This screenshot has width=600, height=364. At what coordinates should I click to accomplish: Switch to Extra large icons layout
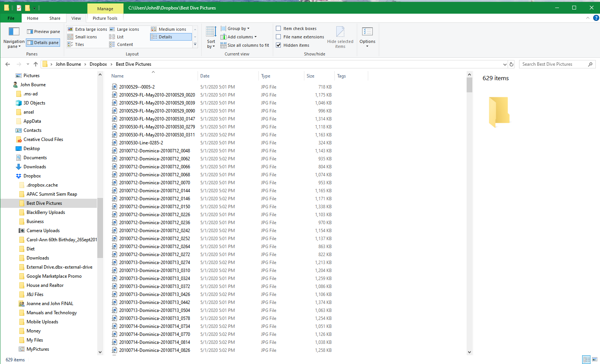(87, 29)
